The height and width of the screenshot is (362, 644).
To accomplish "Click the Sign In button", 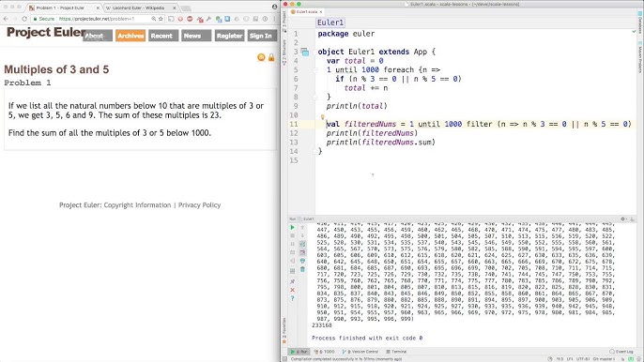I will point(260,36).
